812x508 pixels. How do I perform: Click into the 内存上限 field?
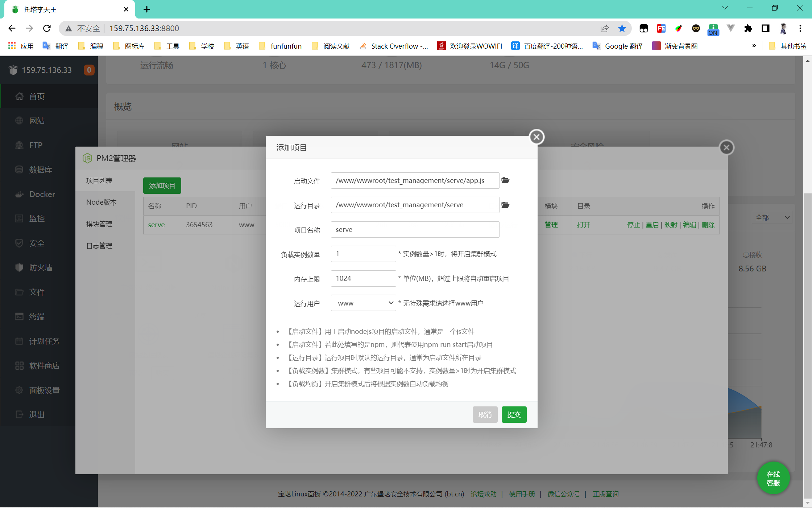[x=363, y=278]
